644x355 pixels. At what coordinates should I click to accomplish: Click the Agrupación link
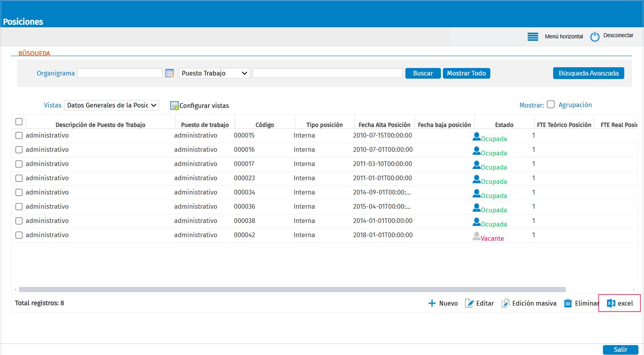tap(575, 105)
